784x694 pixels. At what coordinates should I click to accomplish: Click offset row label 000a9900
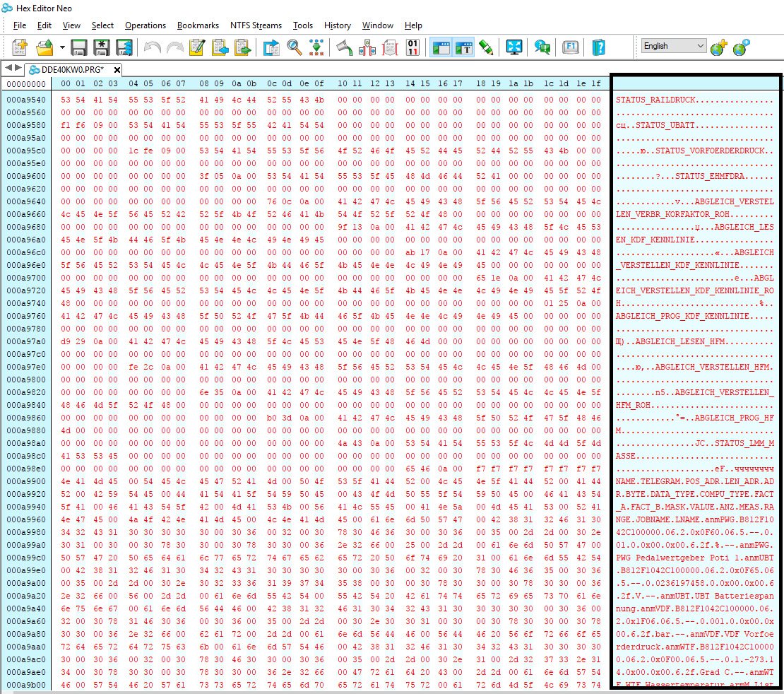[26, 481]
